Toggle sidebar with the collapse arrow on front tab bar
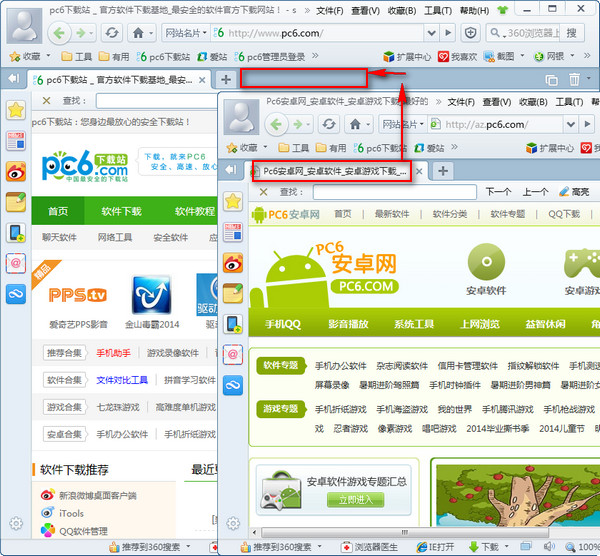This screenshot has height=556, width=600. click(231, 170)
